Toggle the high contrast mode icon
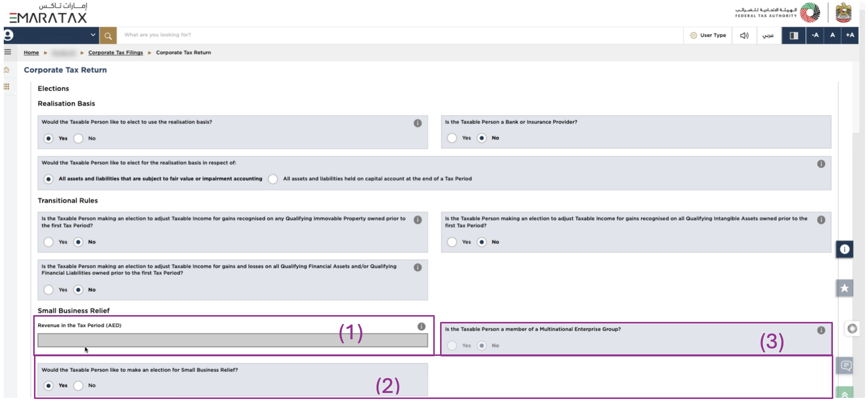The width and height of the screenshot is (868, 402). (x=794, y=36)
